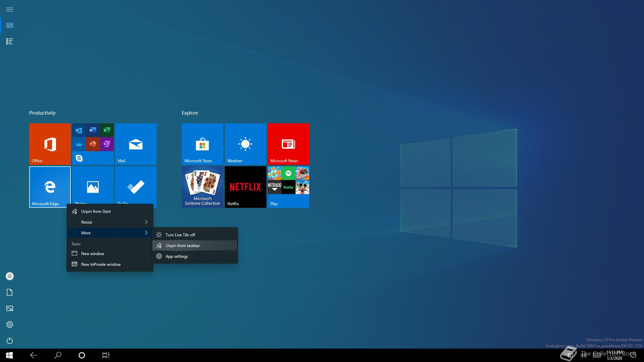This screenshot has width=644, height=362.
Task: Open volume control in system tray
Action: (x=584, y=355)
